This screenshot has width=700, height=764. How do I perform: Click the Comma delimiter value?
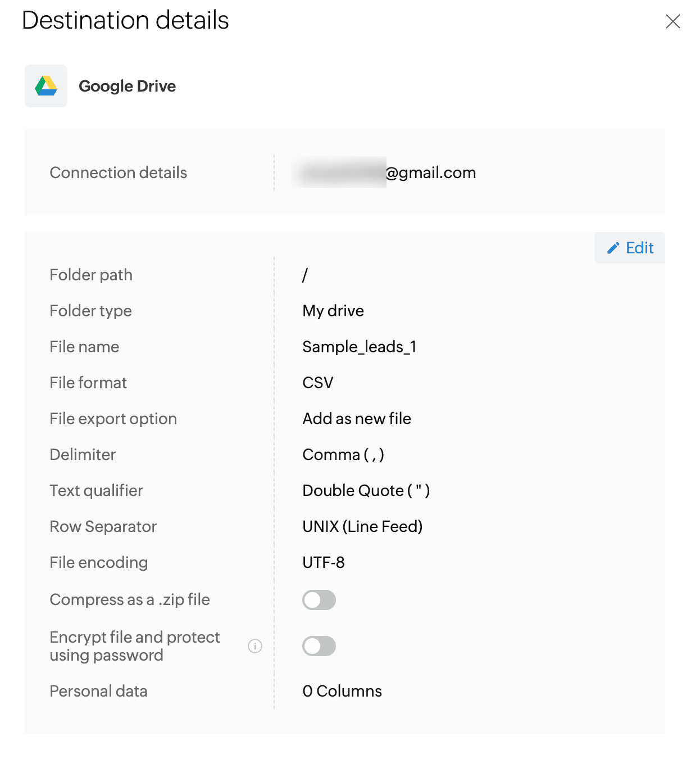tap(343, 454)
